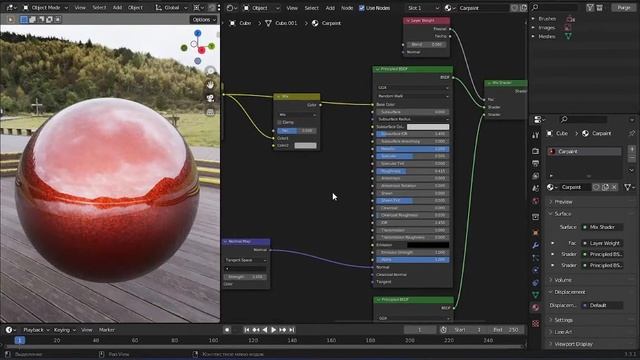Open the Playback menu in timeline
This screenshot has height=360, width=640.
point(36,330)
